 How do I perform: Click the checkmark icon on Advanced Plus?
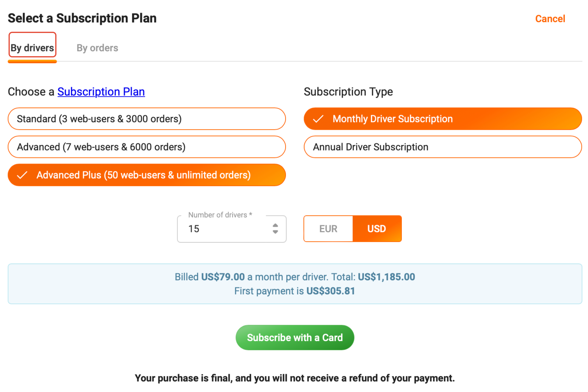click(22, 175)
